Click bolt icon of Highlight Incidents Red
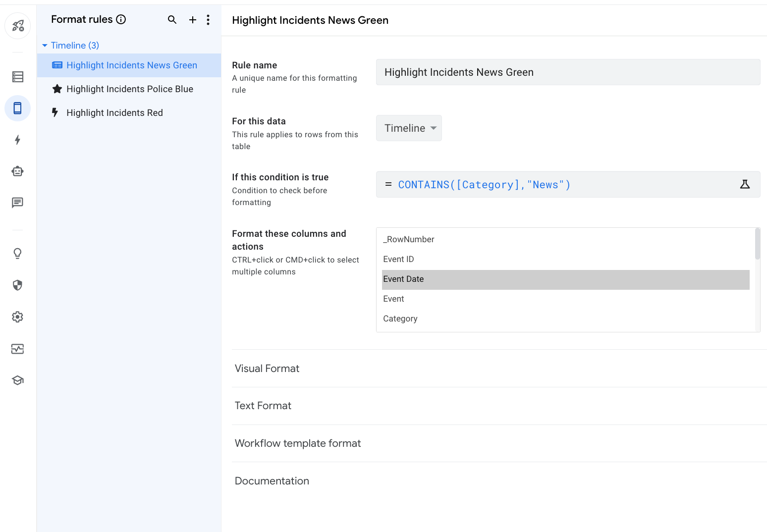Viewport: 767px width, 532px height. [55, 112]
